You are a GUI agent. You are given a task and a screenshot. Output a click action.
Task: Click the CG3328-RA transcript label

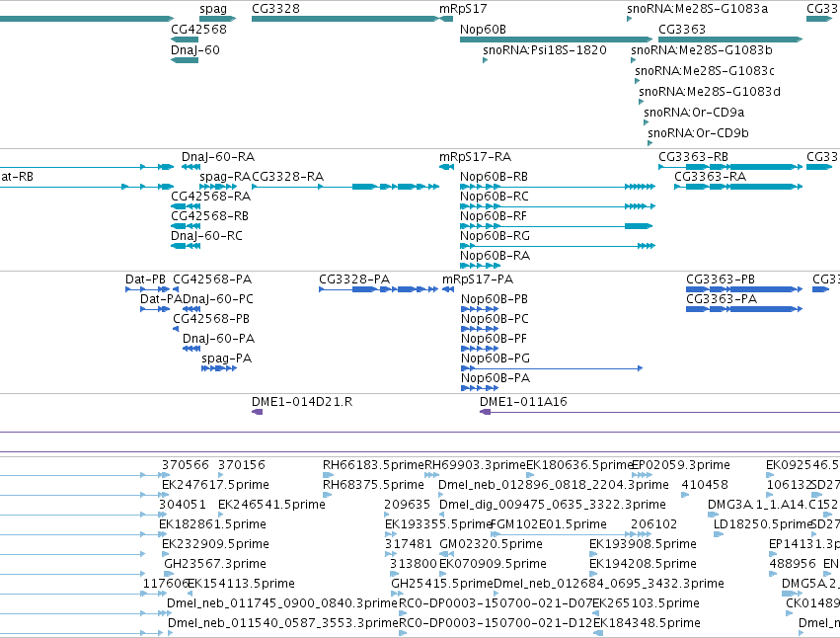click(x=287, y=177)
